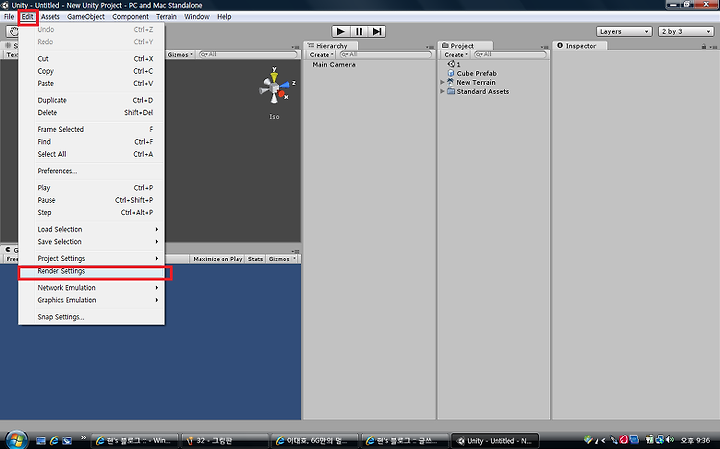720x449 pixels.
Task: Click the Step forward button
Action: point(377,31)
